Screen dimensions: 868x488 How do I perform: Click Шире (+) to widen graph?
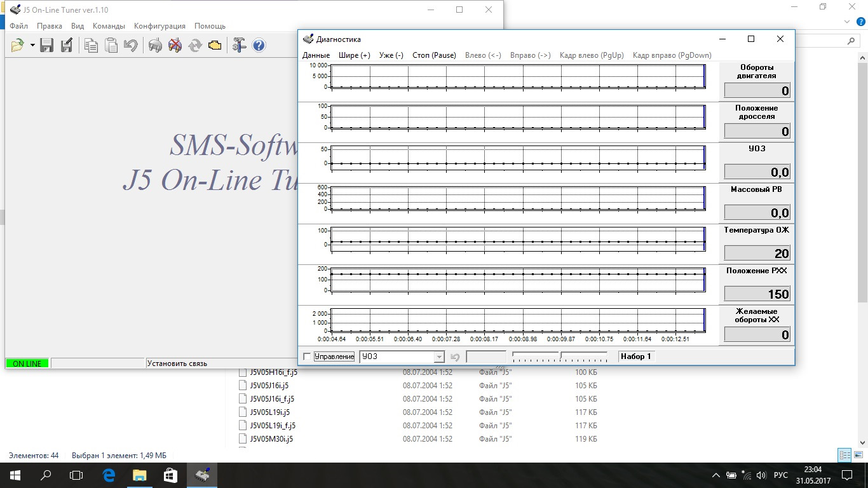coord(355,55)
